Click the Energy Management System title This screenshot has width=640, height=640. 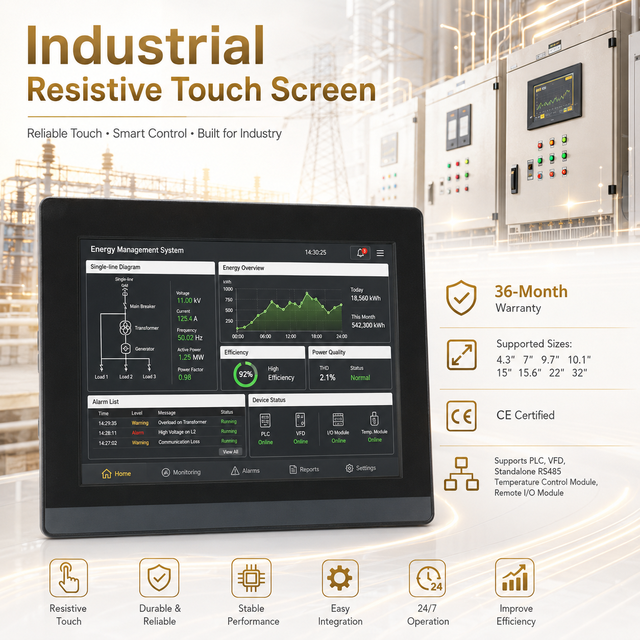(x=137, y=249)
